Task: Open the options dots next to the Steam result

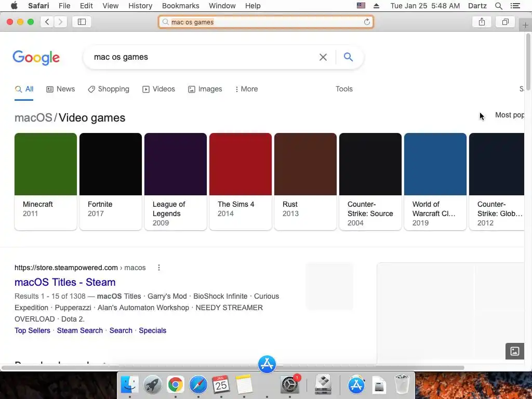Action: pyautogui.click(x=159, y=268)
